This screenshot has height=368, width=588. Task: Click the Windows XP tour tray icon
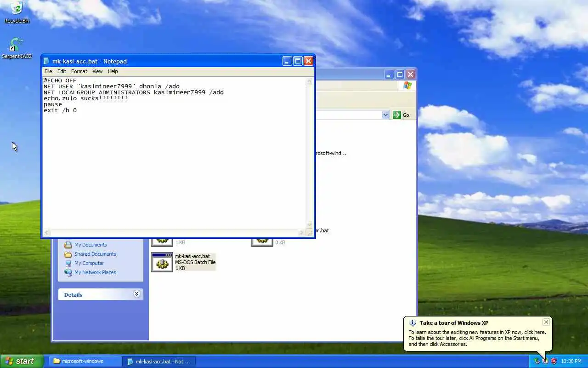coord(545,361)
